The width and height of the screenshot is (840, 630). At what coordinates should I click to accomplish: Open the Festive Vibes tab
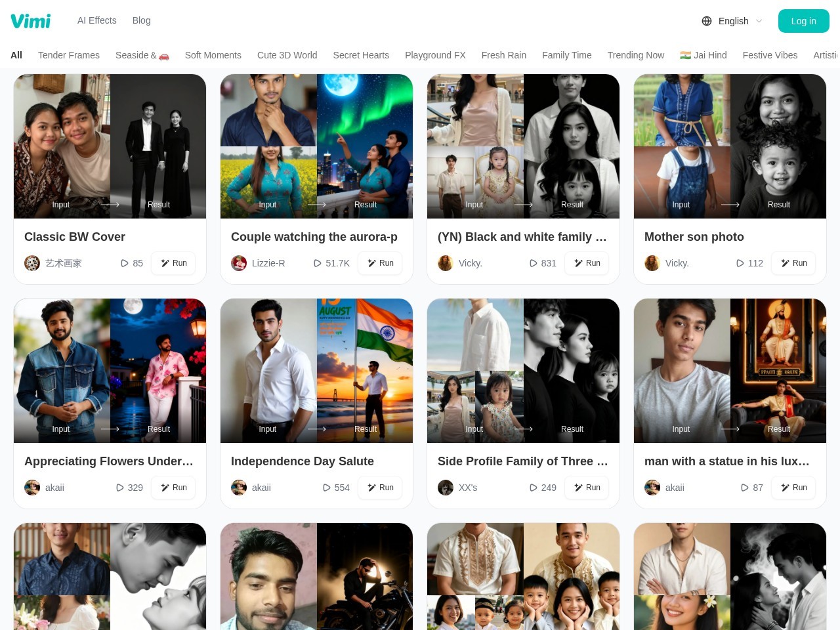click(x=770, y=55)
